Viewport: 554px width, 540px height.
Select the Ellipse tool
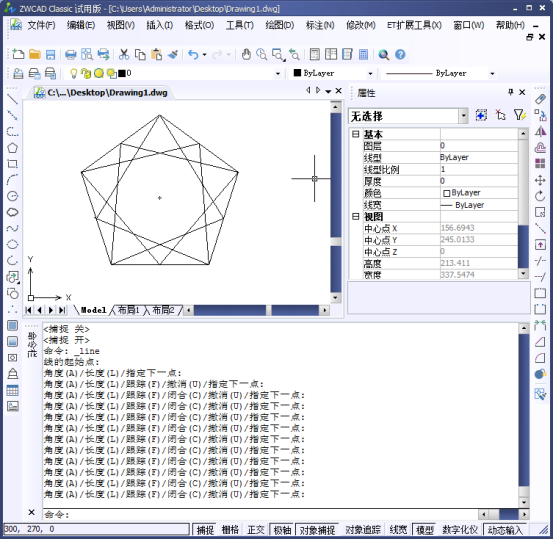pyautogui.click(x=12, y=244)
